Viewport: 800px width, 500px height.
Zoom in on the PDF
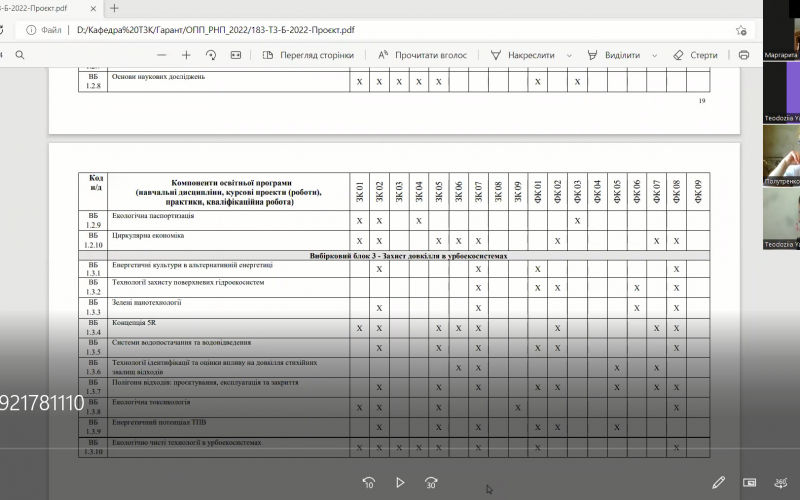(x=186, y=55)
